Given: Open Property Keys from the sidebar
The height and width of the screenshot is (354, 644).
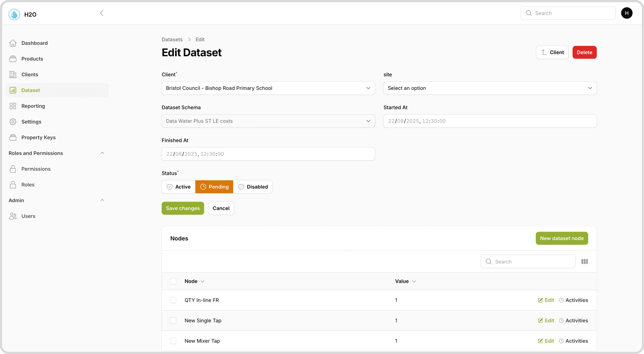Looking at the screenshot, I should pyautogui.click(x=38, y=137).
